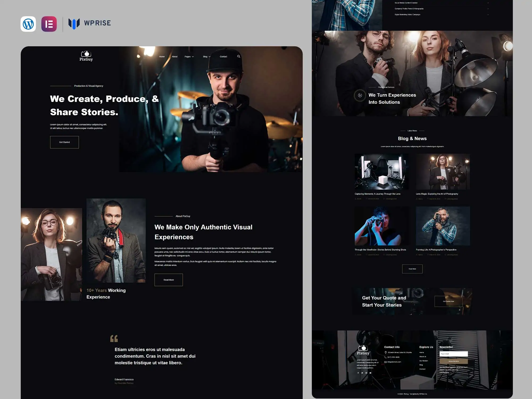Select Home in the navigation menu

pos(162,56)
